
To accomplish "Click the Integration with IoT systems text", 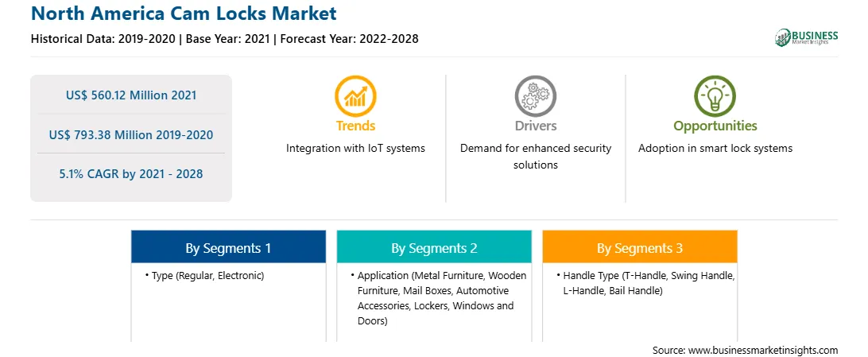I will [x=355, y=149].
